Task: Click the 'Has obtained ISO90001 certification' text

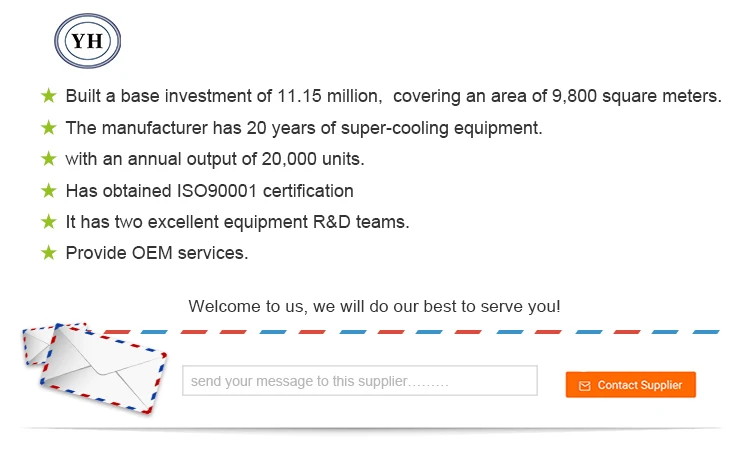Action: tap(209, 190)
